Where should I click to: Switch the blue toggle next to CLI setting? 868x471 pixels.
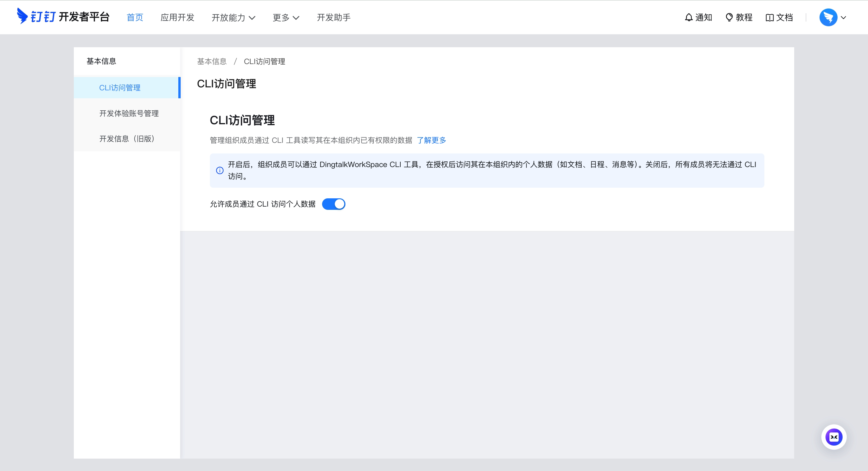click(x=334, y=204)
